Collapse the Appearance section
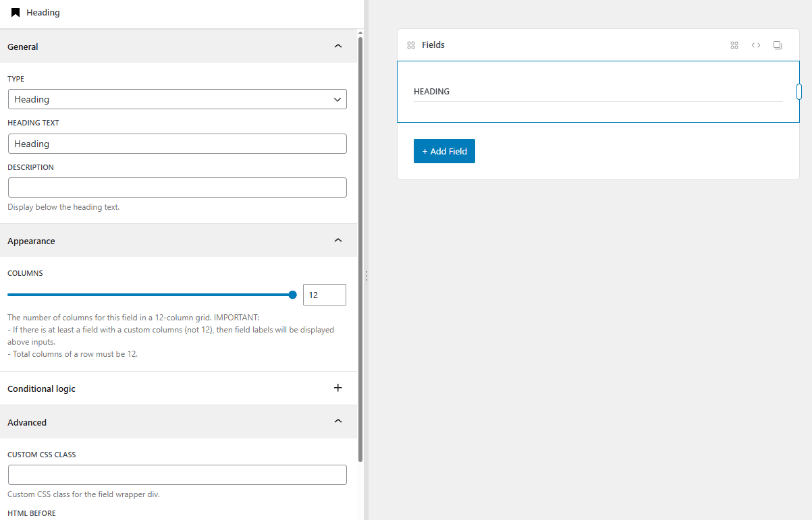This screenshot has height=520, width=812. 338,241
